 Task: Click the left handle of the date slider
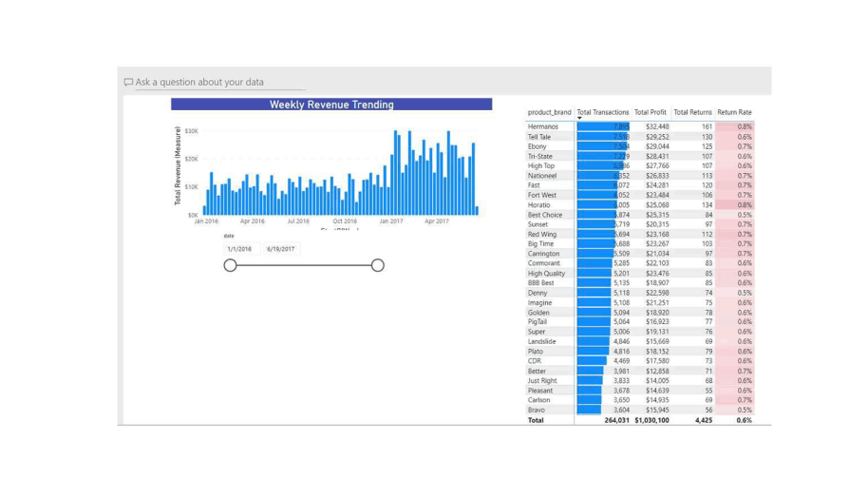[x=230, y=265]
